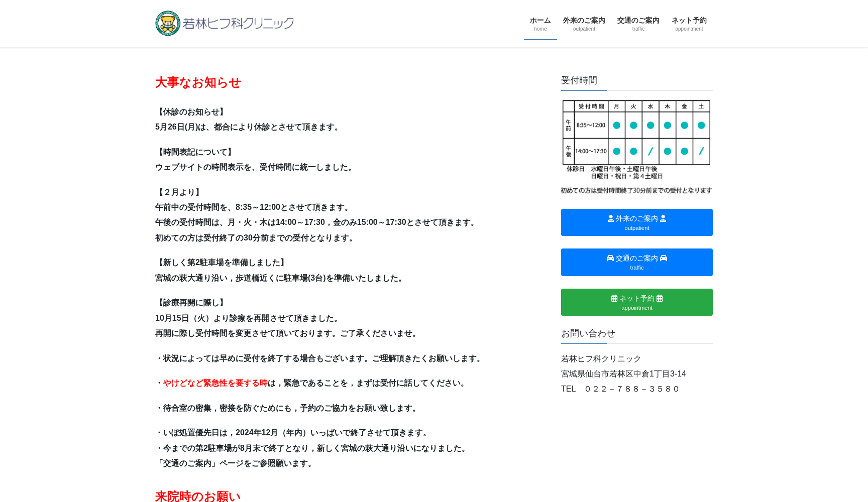Click the blue outpatient information button
The height and width of the screenshot is (502, 868).
(x=636, y=222)
